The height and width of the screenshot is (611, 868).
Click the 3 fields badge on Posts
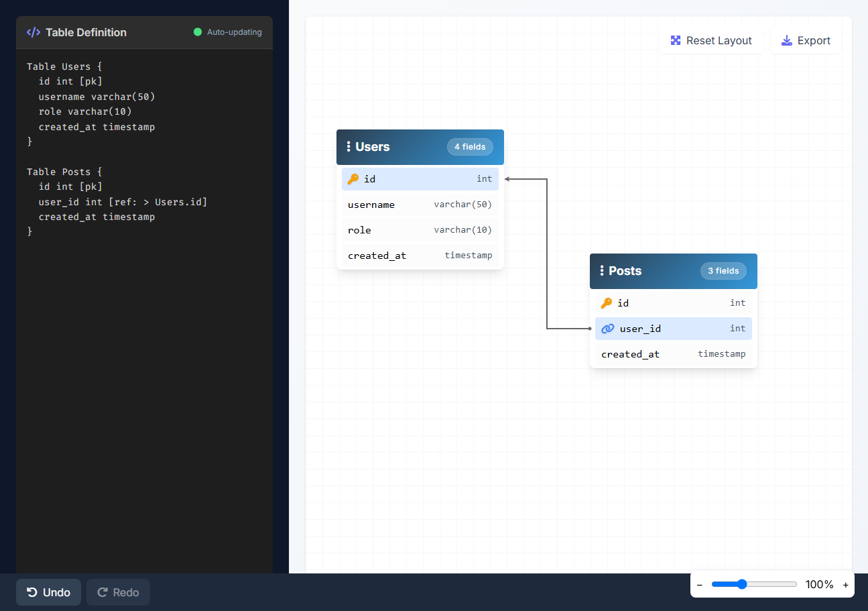pyautogui.click(x=723, y=271)
